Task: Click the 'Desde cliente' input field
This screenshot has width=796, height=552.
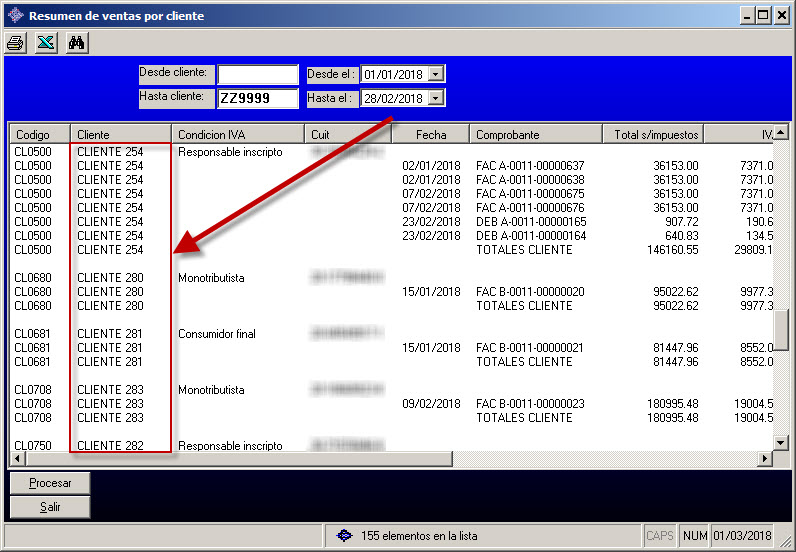Action: (x=258, y=74)
